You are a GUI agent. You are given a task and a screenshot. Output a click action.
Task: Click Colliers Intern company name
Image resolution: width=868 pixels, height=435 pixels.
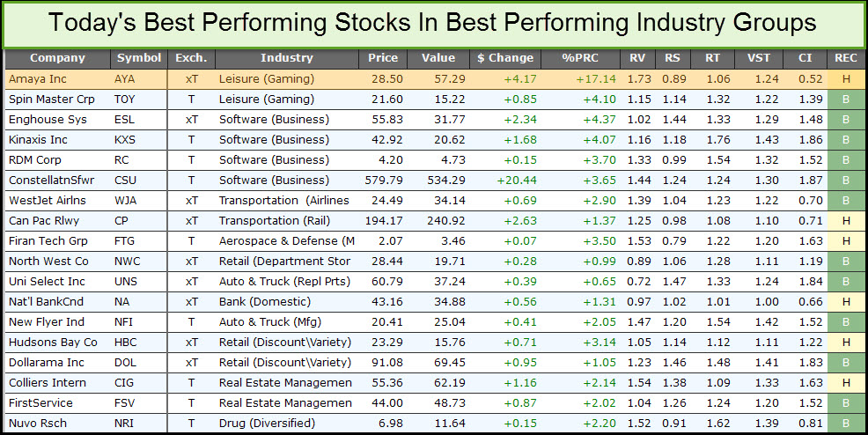click(x=48, y=383)
